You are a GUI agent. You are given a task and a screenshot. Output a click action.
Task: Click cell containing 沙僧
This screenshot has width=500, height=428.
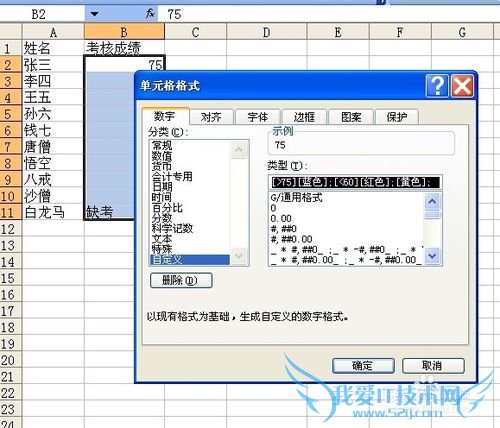tap(53, 196)
